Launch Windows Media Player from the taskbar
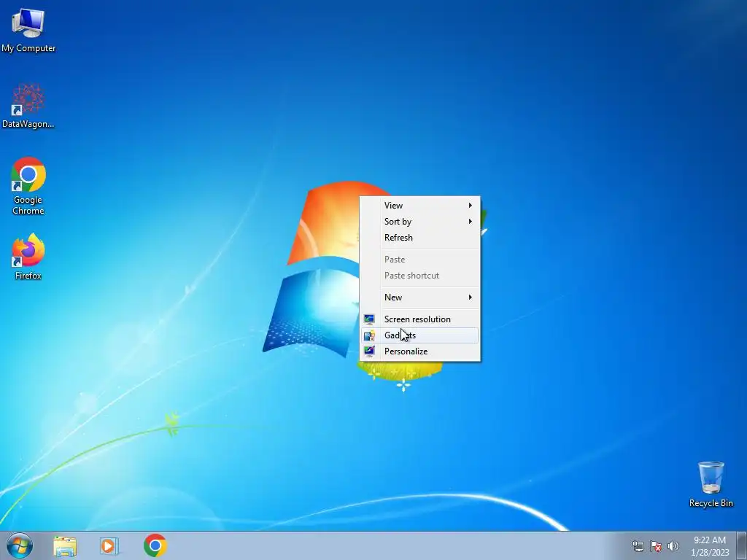The width and height of the screenshot is (747, 560). tap(109, 545)
